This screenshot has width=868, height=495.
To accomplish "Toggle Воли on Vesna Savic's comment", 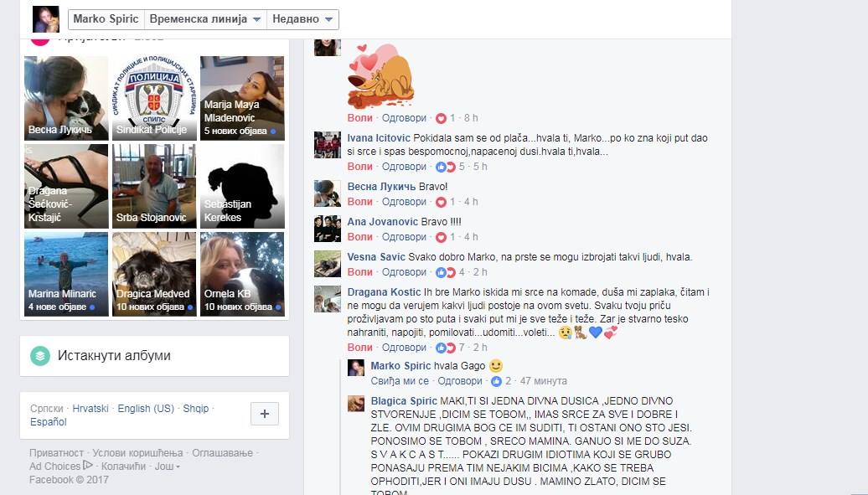I will point(359,272).
